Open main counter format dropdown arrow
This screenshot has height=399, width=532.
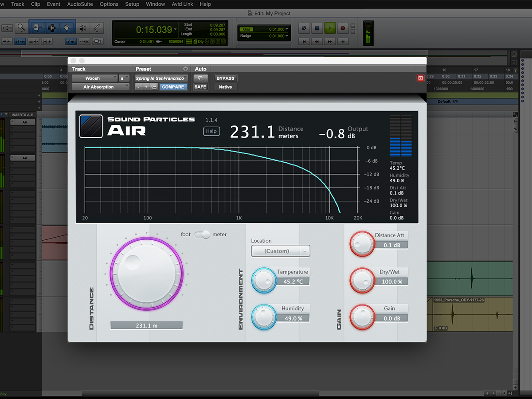tap(176, 30)
